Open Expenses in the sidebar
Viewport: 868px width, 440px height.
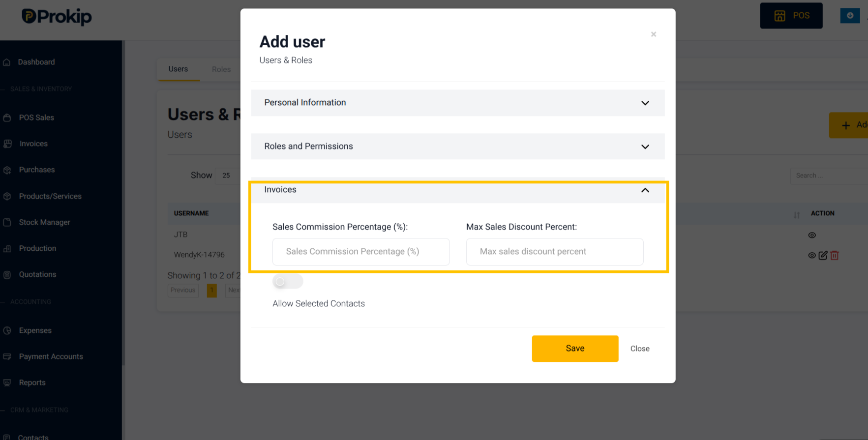click(35, 330)
